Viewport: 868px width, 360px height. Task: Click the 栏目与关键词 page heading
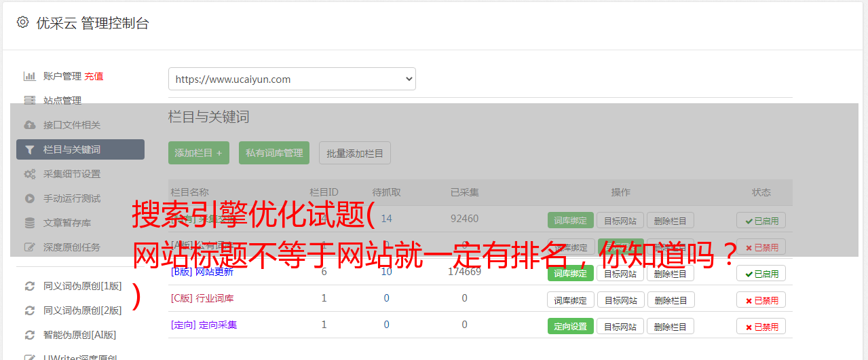[x=208, y=117]
